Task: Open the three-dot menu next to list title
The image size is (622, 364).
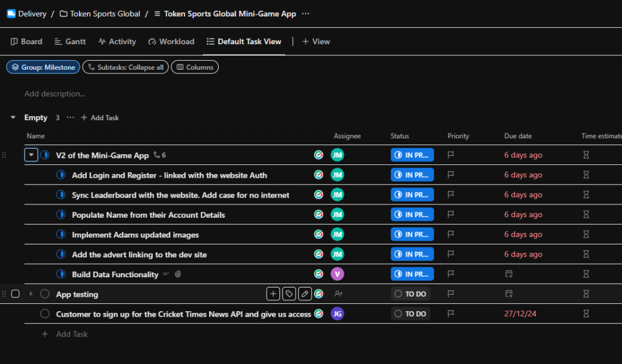Action: [306, 13]
